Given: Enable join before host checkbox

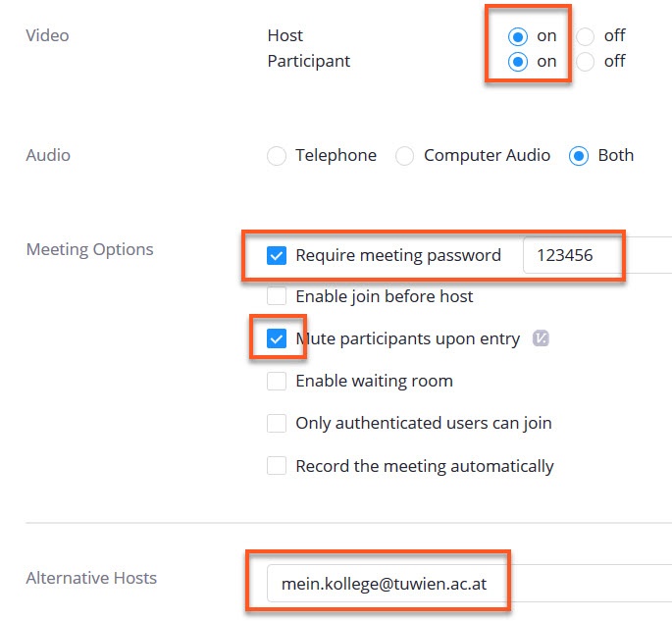Looking at the screenshot, I should [x=277, y=296].
